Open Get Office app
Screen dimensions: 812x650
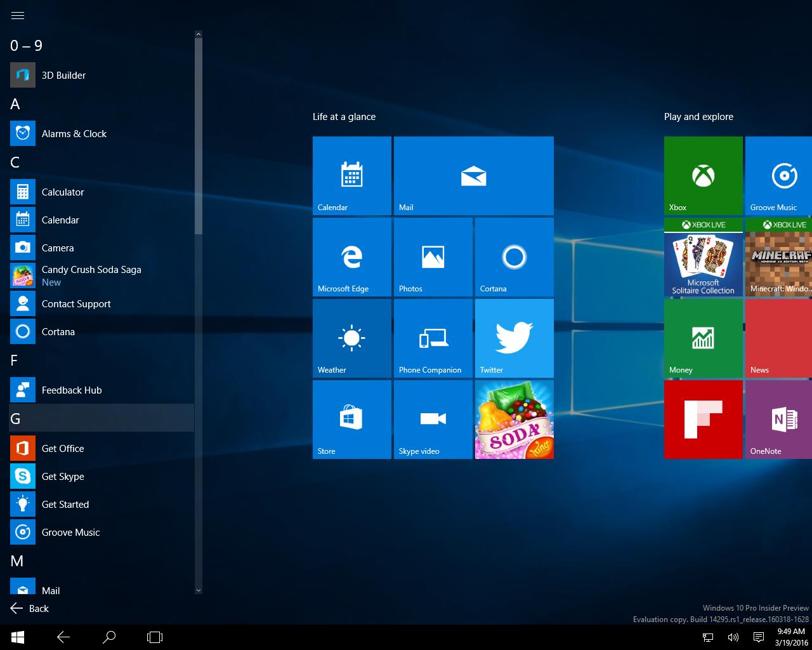pyautogui.click(x=101, y=448)
